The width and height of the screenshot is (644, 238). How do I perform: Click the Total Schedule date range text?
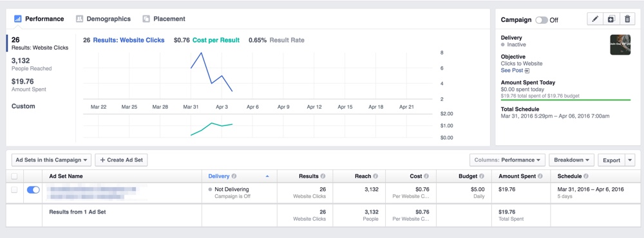pos(555,116)
